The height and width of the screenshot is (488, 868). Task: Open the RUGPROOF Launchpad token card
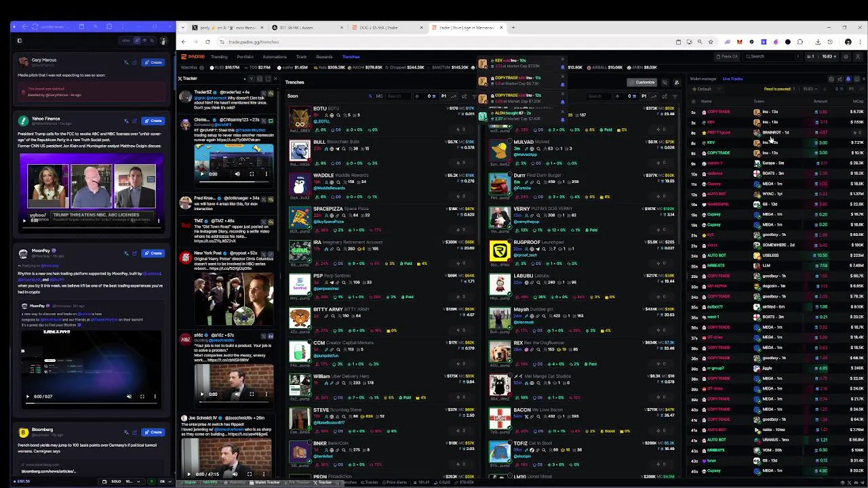(x=583, y=253)
